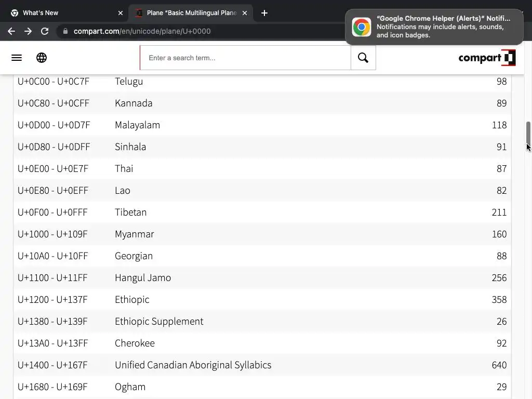Select range U+0C80 - U+0CFF
This screenshot has width=532, height=399.
pyautogui.click(x=54, y=103)
